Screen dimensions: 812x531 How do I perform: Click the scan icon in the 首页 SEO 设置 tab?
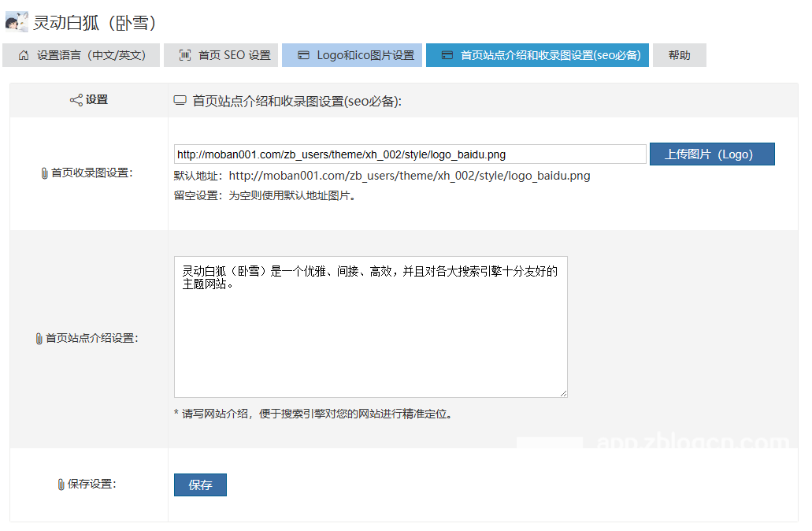pyautogui.click(x=185, y=56)
